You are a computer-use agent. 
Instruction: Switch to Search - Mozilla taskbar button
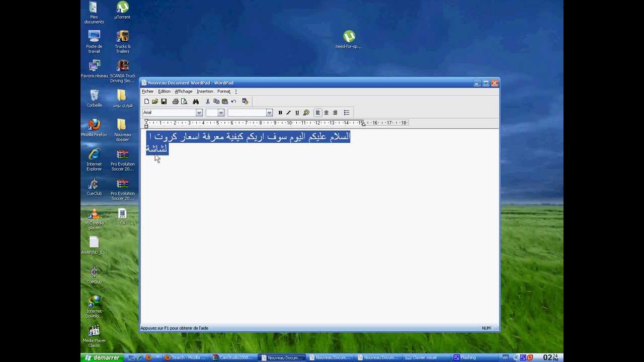pos(186,357)
